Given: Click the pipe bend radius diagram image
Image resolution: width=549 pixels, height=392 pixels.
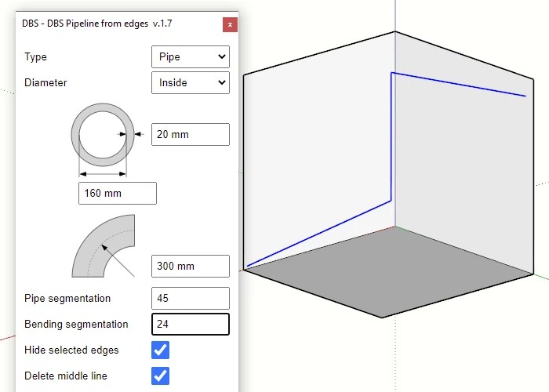Looking at the screenshot, I should point(104,245).
